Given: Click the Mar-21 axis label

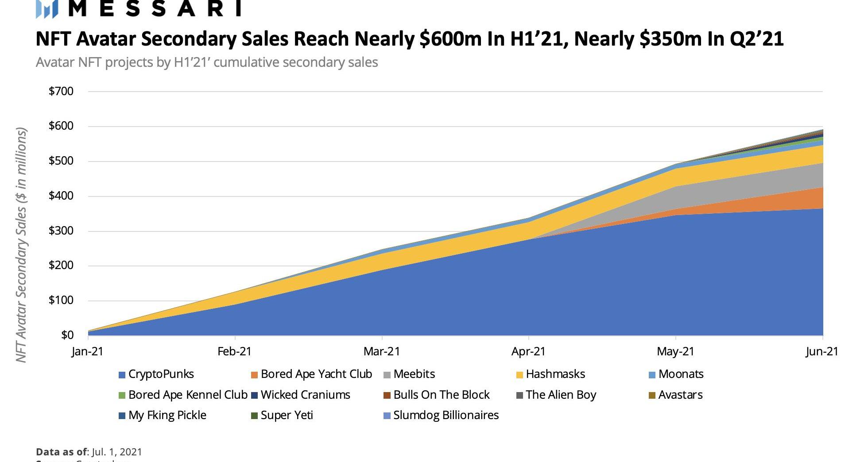Looking at the screenshot, I should [x=382, y=352].
